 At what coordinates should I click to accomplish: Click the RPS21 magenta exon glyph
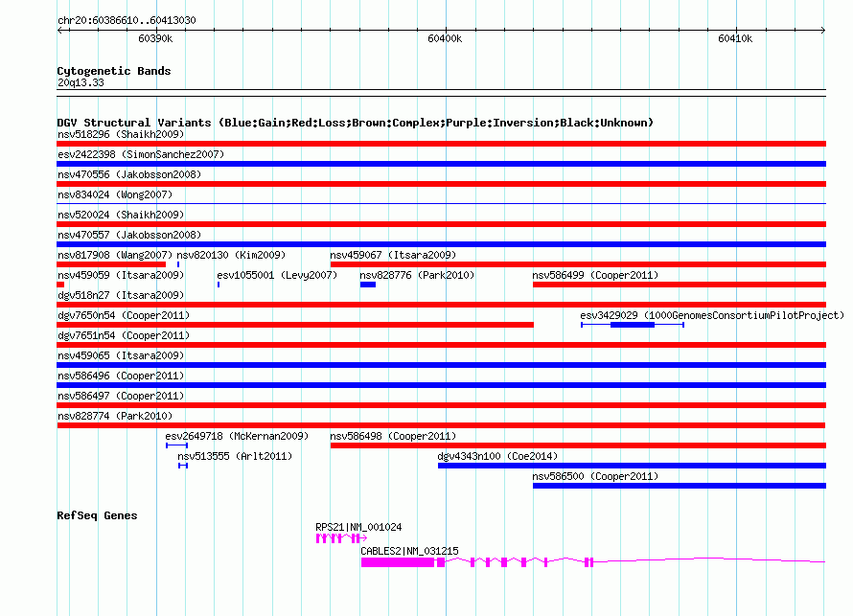(341, 538)
